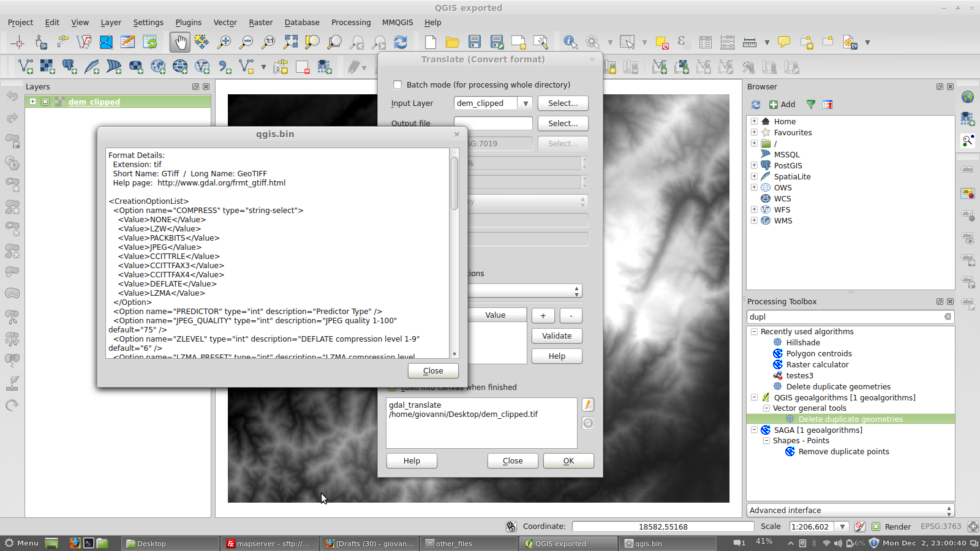Open the Measure Line ruler tool

pyautogui.click(x=750, y=42)
